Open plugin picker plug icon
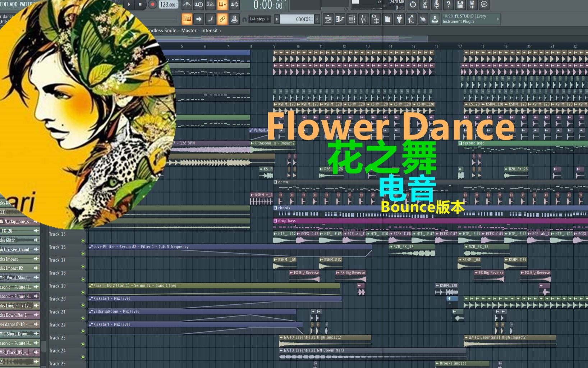 [399, 19]
